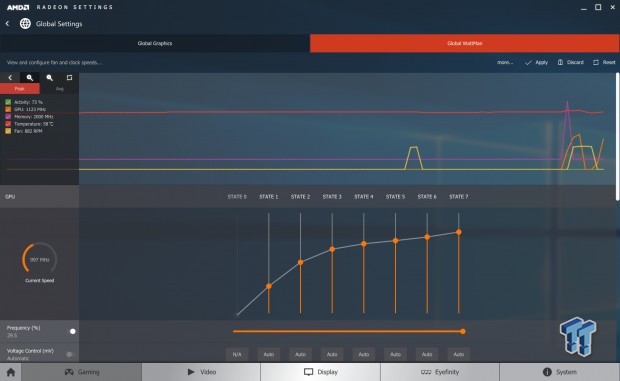Click the second magnifier zoom icon
Image resolution: width=620 pixels, height=381 pixels.
(x=49, y=78)
